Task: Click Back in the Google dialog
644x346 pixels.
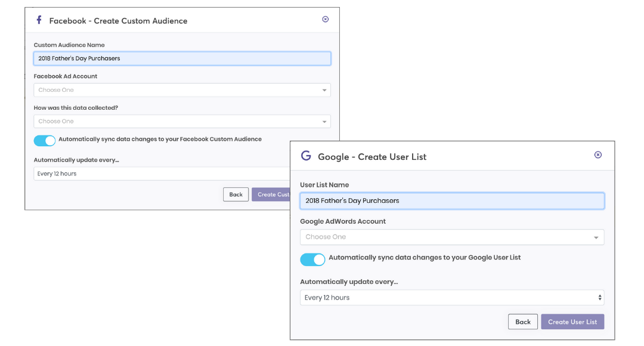Action: tap(523, 322)
